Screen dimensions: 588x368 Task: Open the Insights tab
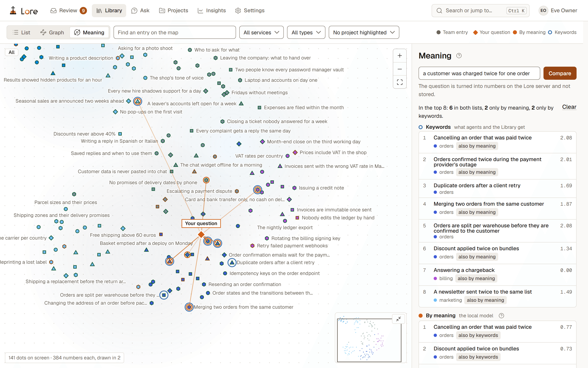[x=212, y=10]
